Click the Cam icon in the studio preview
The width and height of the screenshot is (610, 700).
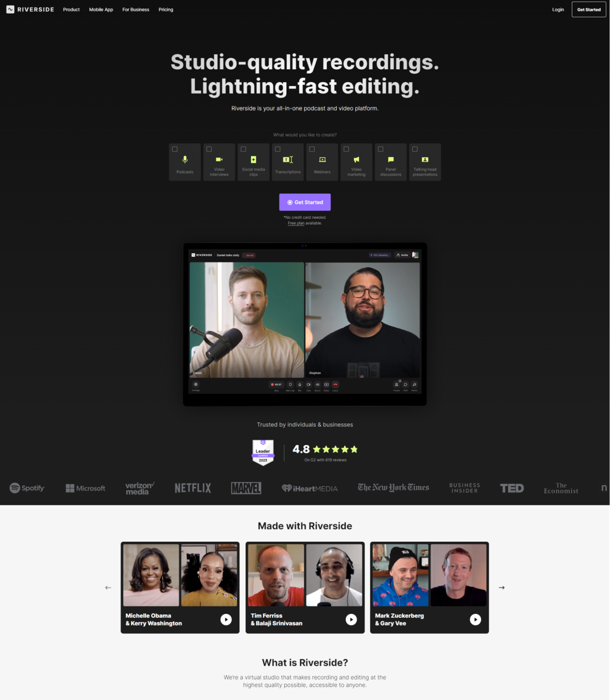(x=309, y=385)
